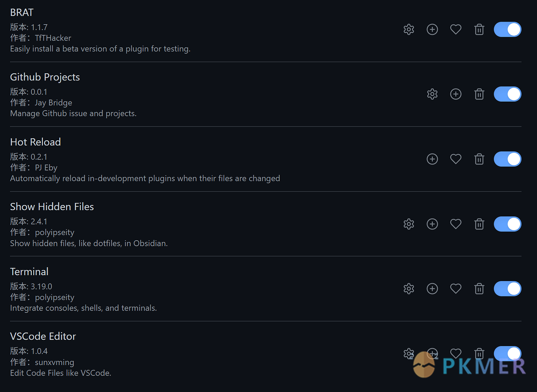The height and width of the screenshot is (392, 537).
Task: Switch off Terminal plugin toggle
Action: 508,289
